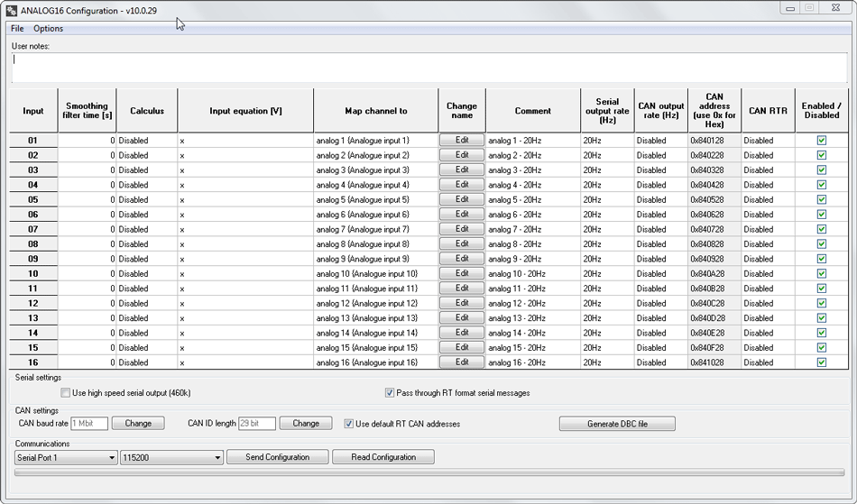The image size is (857, 504).
Task: Click Change next to CAN baud rate
Action: [138, 424]
